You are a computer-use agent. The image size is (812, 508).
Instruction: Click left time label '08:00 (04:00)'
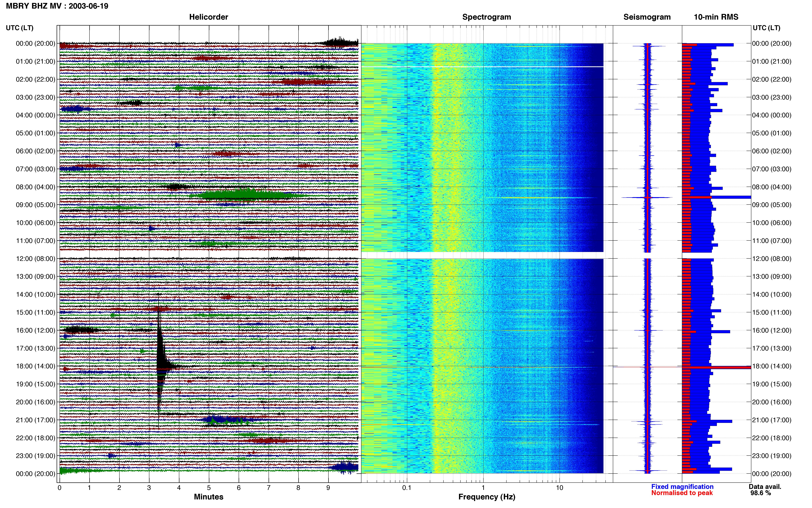pos(36,187)
